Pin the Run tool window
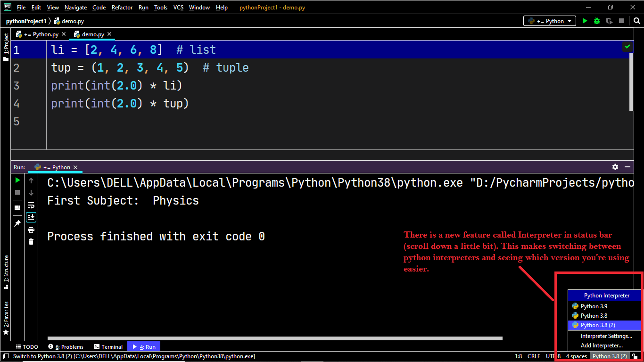 tap(17, 223)
